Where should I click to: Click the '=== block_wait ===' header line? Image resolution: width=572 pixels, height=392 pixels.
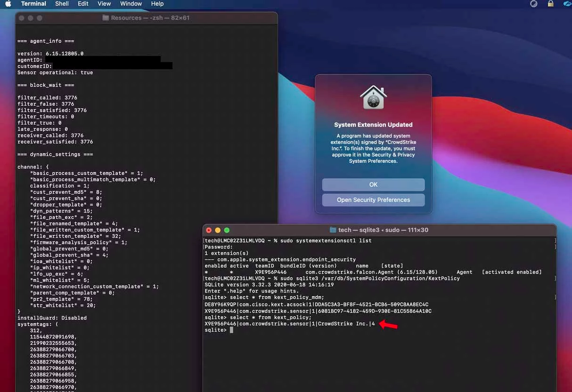[46, 85]
